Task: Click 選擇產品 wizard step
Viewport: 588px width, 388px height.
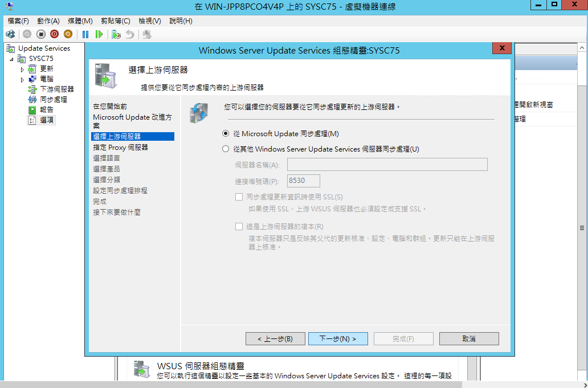Action: 107,169
